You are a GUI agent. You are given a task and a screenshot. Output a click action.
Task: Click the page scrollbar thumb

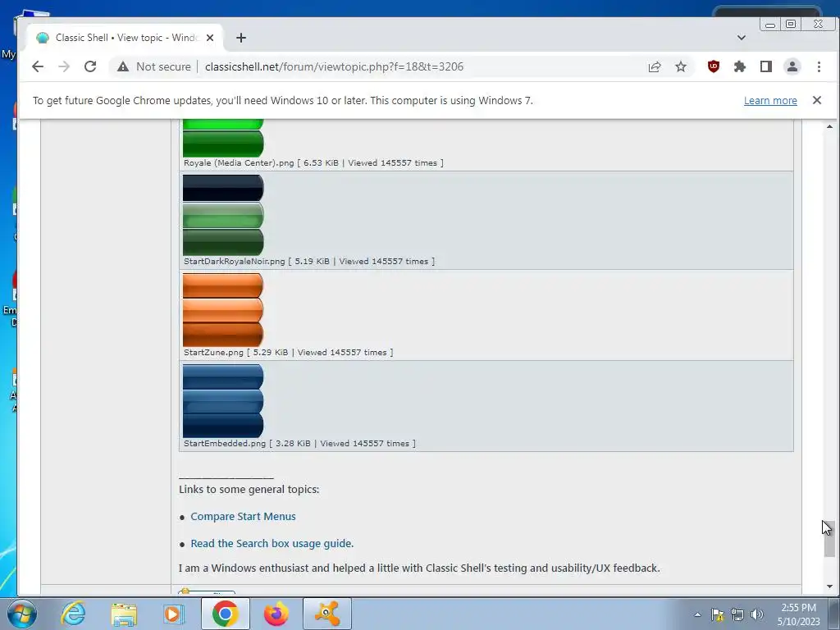[829, 538]
